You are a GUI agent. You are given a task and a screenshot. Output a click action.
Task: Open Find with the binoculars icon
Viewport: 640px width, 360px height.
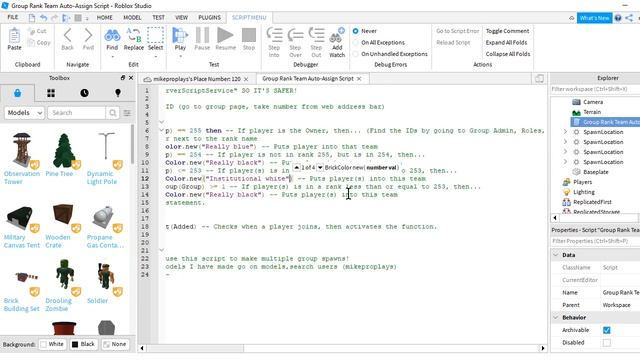(x=112, y=36)
